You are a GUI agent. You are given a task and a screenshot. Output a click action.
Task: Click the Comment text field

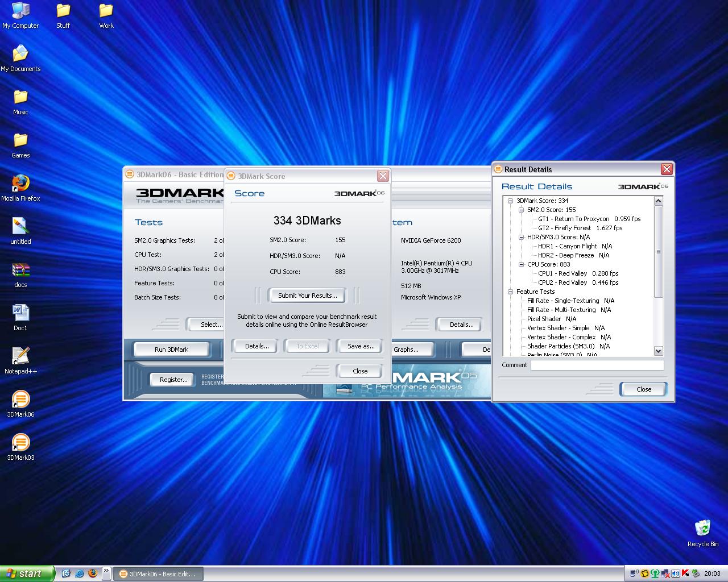click(597, 365)
